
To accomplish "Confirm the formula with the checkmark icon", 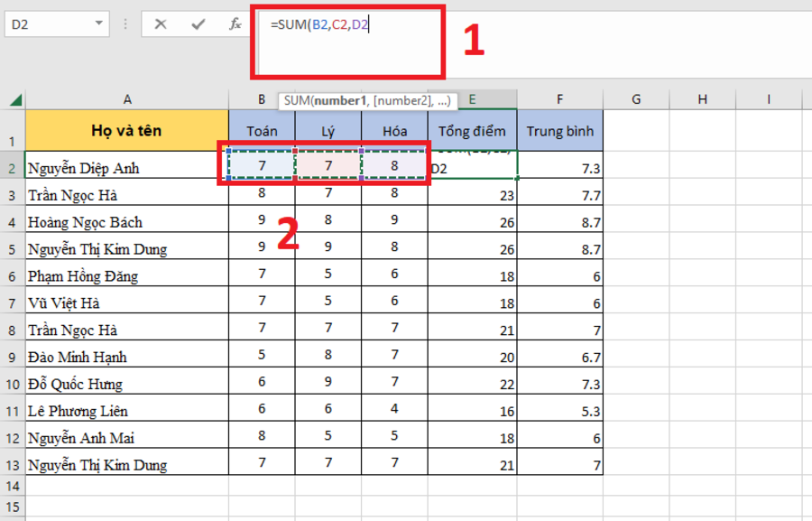I will [198, 23].
